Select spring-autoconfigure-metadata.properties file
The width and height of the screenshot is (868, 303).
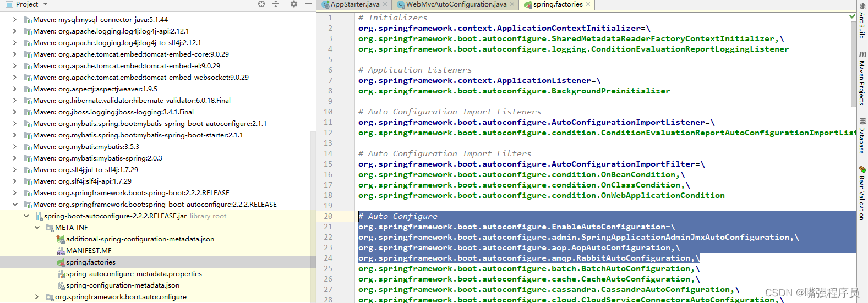[134, 273]
